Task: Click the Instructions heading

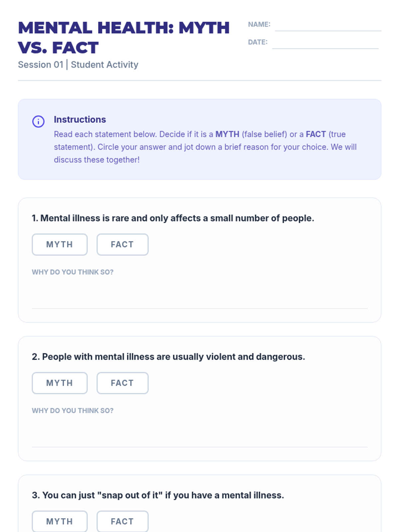Action: pos(80,119)
